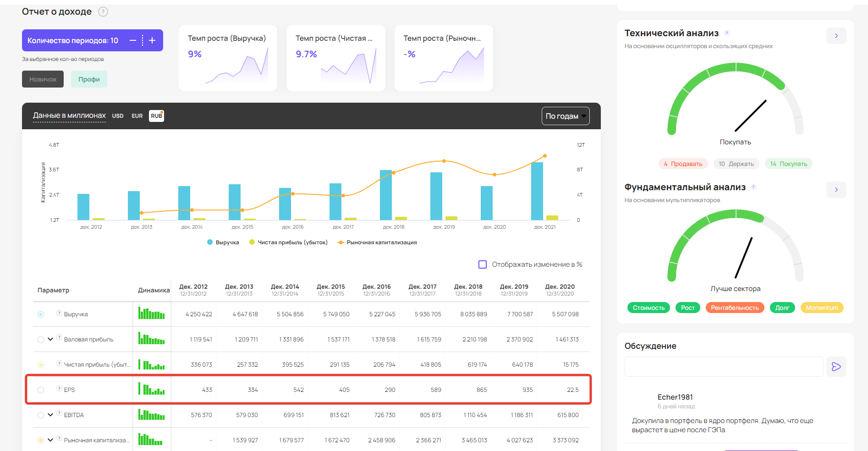Click Выручка dynamics mini bar chart
This screenshot has height=451, width=868.
coord(152,313)
